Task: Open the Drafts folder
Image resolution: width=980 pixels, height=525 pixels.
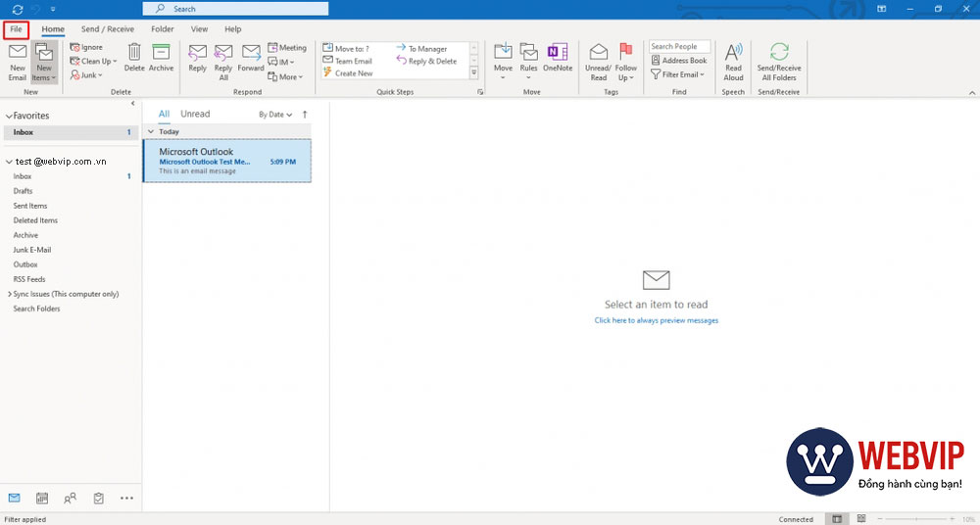Action: point(24,191)
